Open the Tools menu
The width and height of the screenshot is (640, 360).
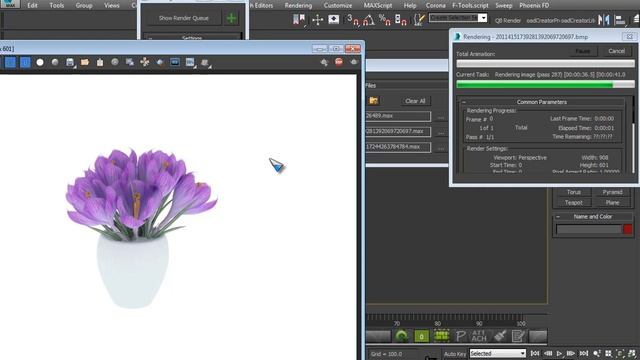point(56,5)
